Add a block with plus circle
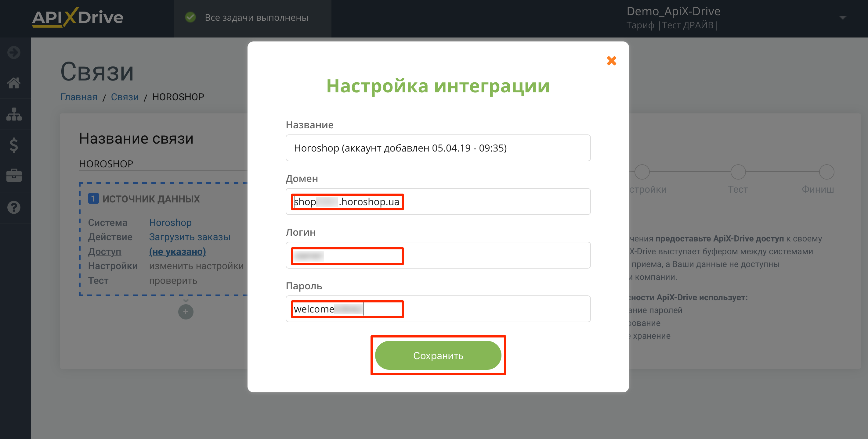 point(186,312)
